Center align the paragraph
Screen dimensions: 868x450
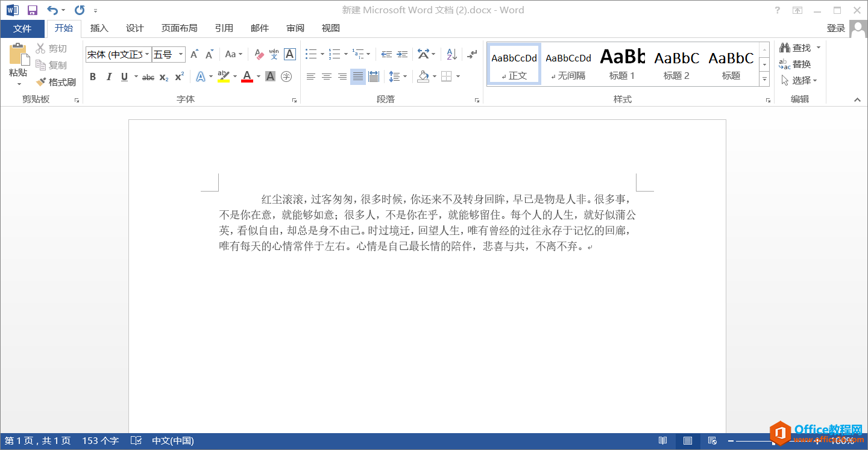coord(327,77)
